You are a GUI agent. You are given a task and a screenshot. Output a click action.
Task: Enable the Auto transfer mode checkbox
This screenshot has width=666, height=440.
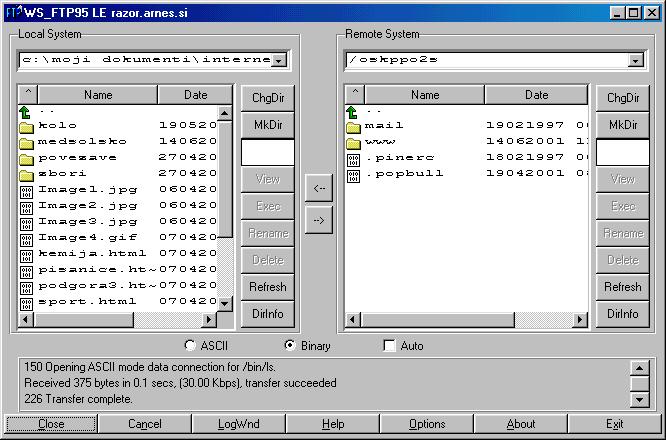coord(390,346)
